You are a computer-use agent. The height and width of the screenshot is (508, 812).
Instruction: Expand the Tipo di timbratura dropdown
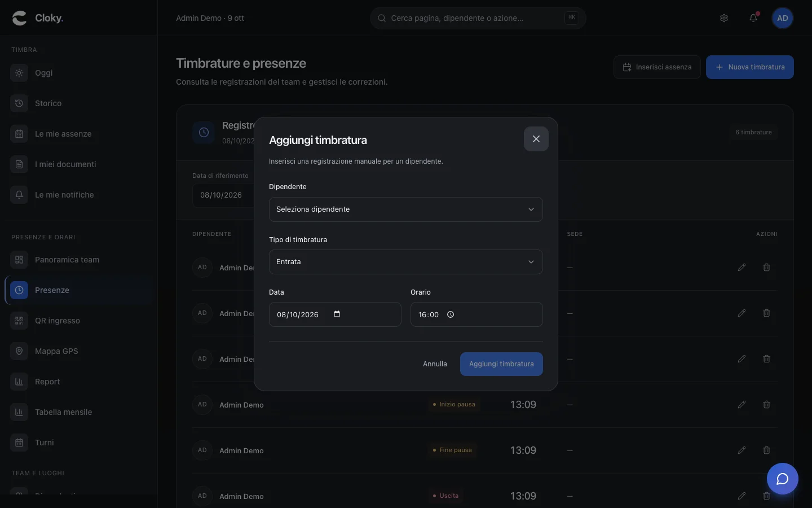tap(405, 262)
